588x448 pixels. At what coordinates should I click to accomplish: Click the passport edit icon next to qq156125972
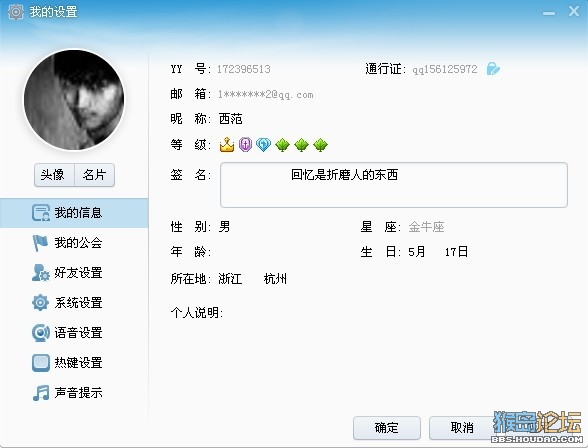point(493,69)
